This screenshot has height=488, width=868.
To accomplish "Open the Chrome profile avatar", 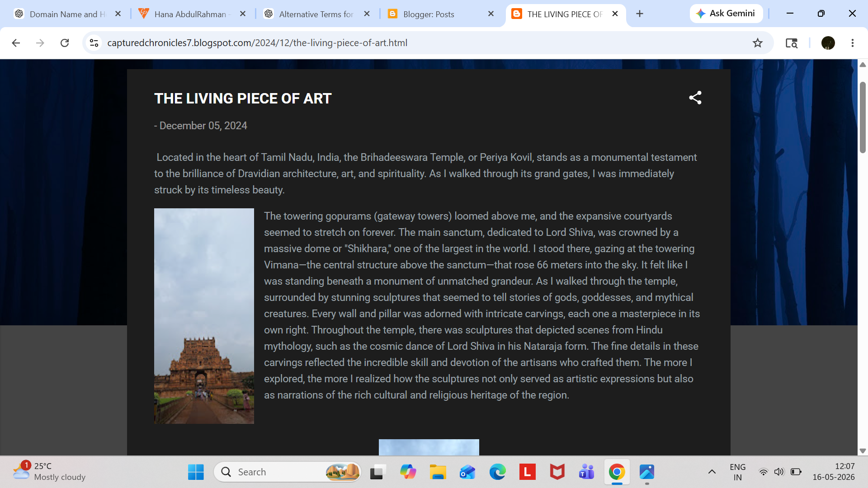I will 828,43.
